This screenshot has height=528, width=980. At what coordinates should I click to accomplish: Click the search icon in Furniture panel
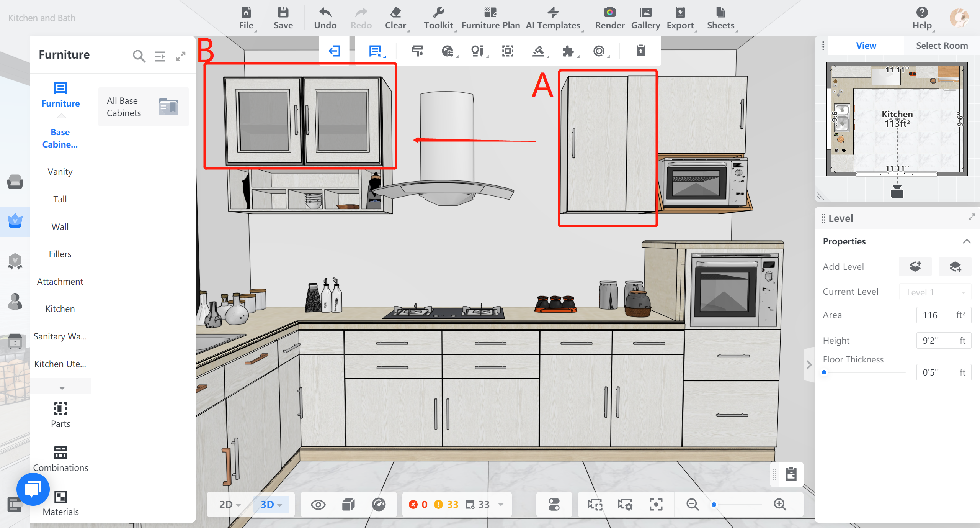[x=139, y=56]
